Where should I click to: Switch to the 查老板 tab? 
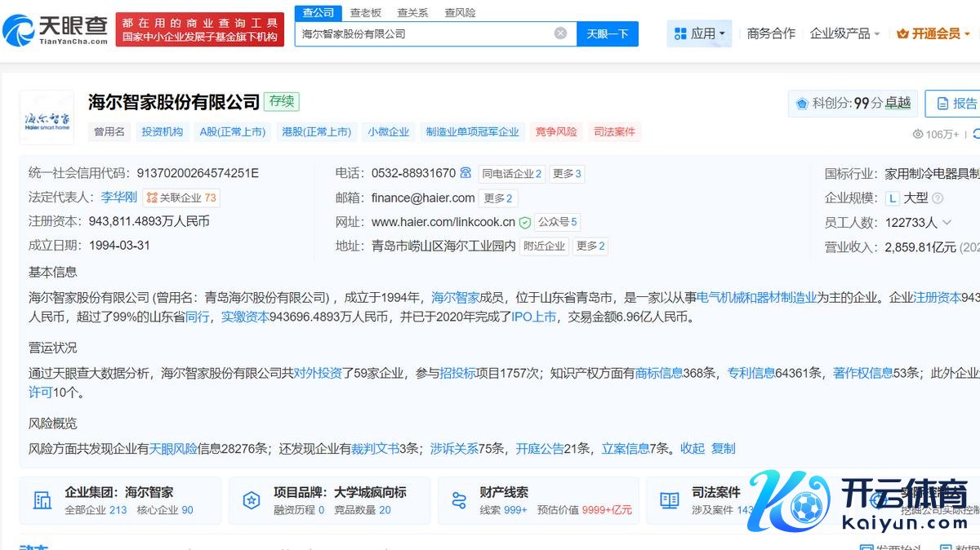pyautogui.click(x=366, y=12)
